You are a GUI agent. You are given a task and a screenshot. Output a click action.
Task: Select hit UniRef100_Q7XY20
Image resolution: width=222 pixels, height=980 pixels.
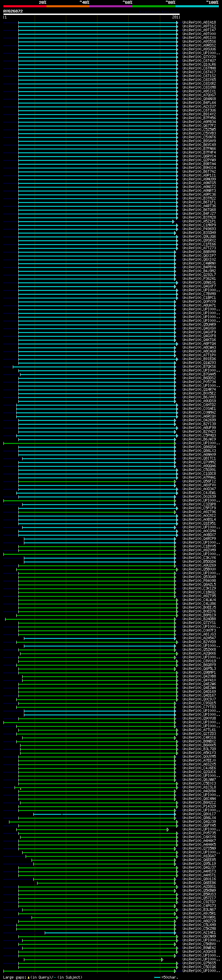pyautogui.click(x=199, y=57)
